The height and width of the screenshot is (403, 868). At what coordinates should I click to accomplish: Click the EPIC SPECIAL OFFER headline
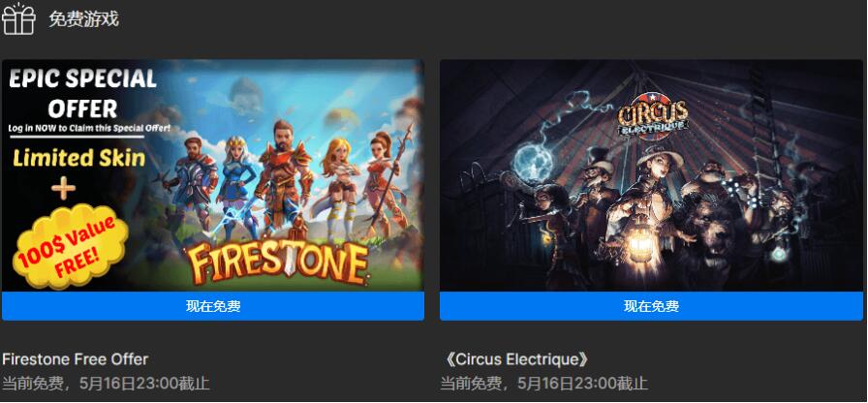pos(82,93)
